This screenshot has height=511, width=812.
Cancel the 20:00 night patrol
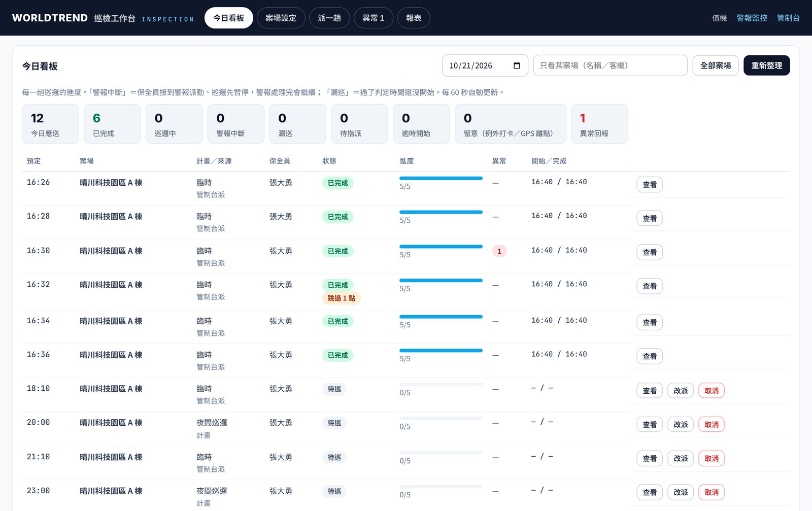tap(712, 425)
